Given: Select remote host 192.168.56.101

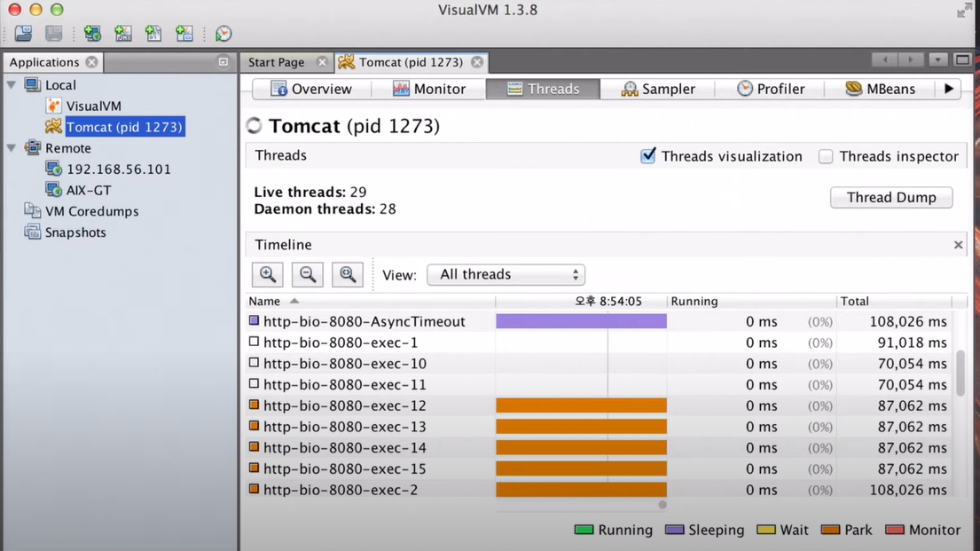Looking at the screenshot, I should pos(119,169).
